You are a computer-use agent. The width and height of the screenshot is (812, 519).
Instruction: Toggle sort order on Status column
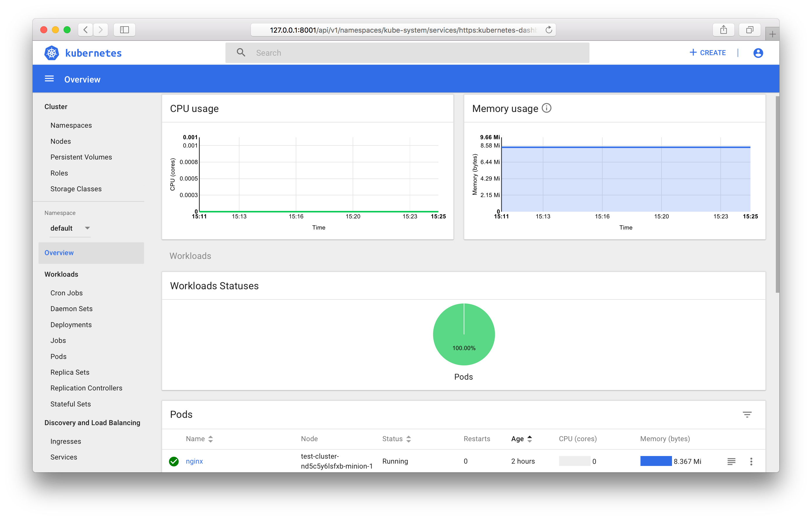(408, 439)
